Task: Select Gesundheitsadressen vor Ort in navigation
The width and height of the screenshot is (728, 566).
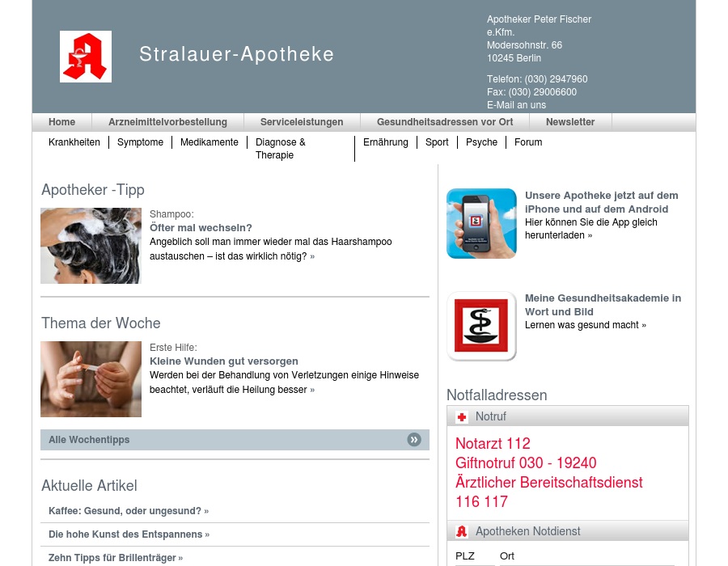Action: (445, 122)
